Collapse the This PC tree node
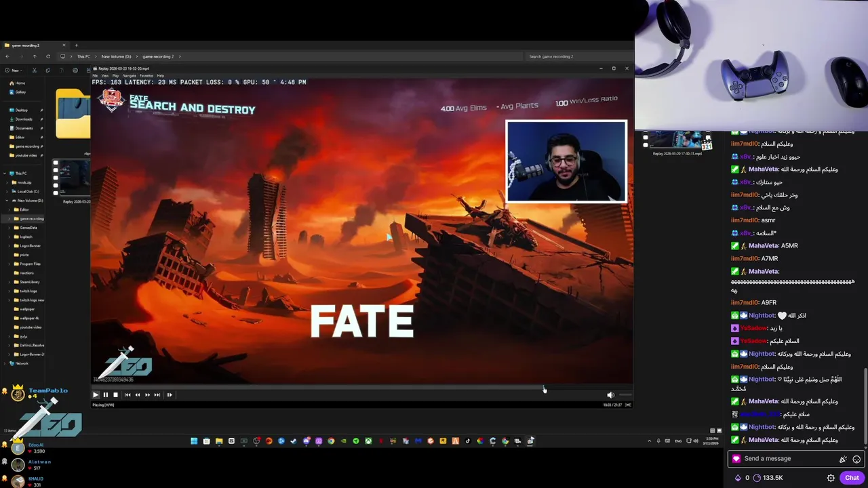The height and width of the screenshot is (488, 868). 5,174
